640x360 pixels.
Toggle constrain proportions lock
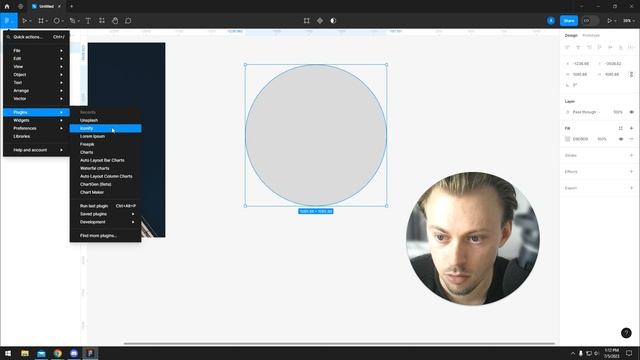(631, 74)
